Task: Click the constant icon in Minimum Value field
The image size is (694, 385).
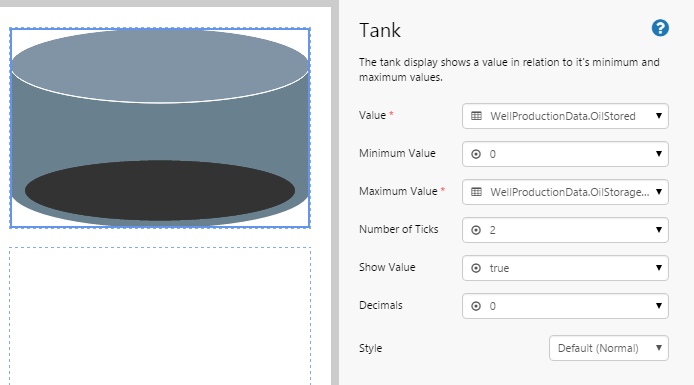Action: [x=476, y=154]
